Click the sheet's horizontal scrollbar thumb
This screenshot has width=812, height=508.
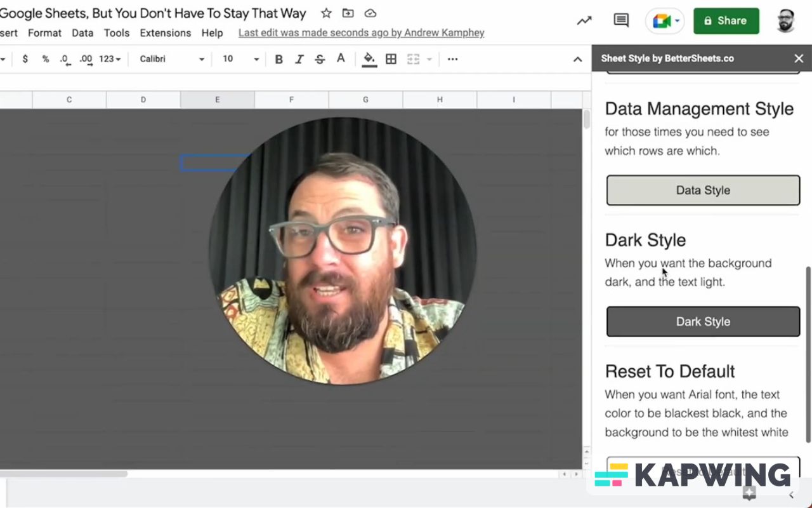click(63, 474)
